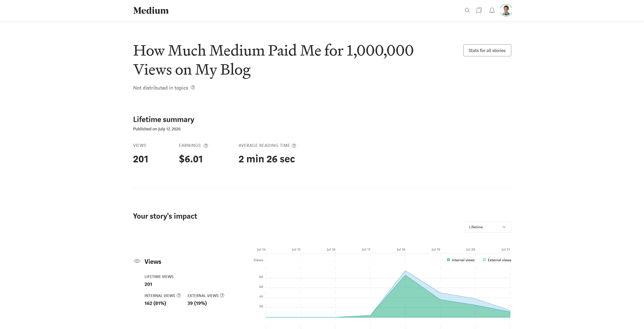Click the eye icon beside Views
The image size is (644, 329).
point(137,261)
